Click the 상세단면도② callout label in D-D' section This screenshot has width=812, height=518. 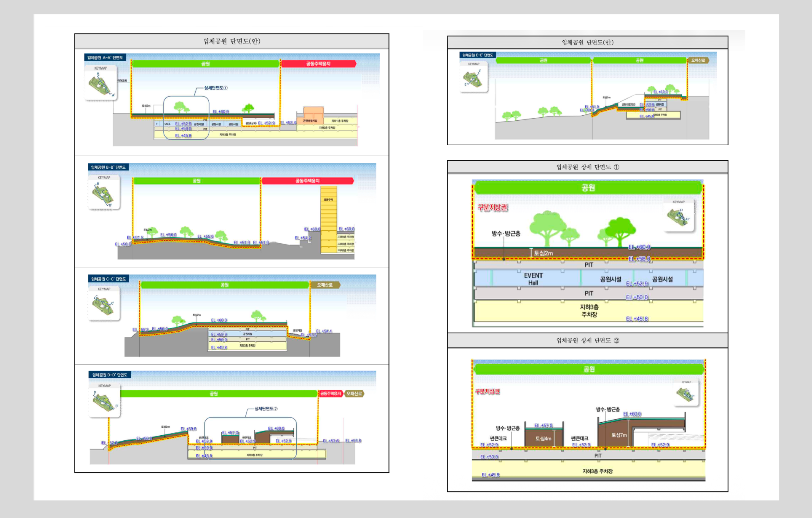pos(266,409)
